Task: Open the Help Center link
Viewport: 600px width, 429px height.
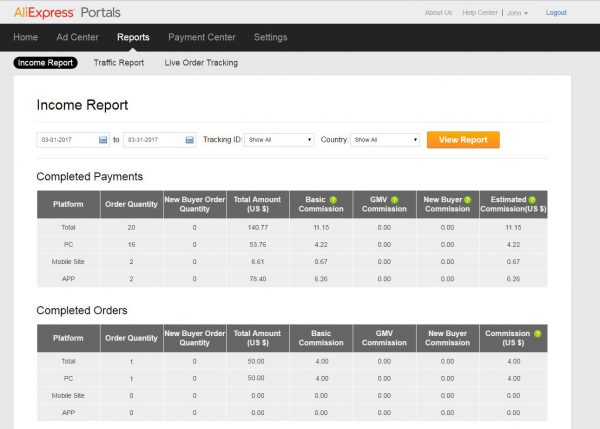Action: 480,13
